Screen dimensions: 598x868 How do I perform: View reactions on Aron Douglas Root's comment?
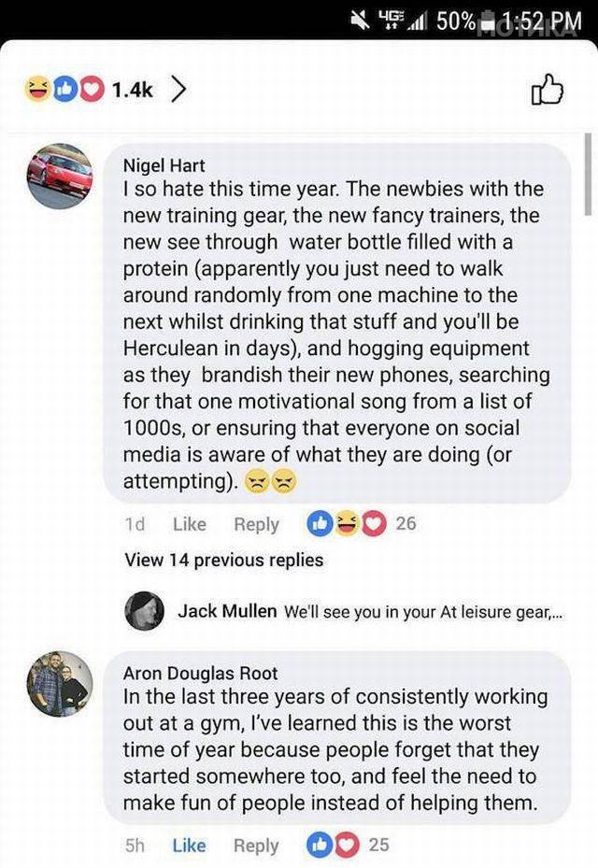pyautogui.click(x=348, y=845)
